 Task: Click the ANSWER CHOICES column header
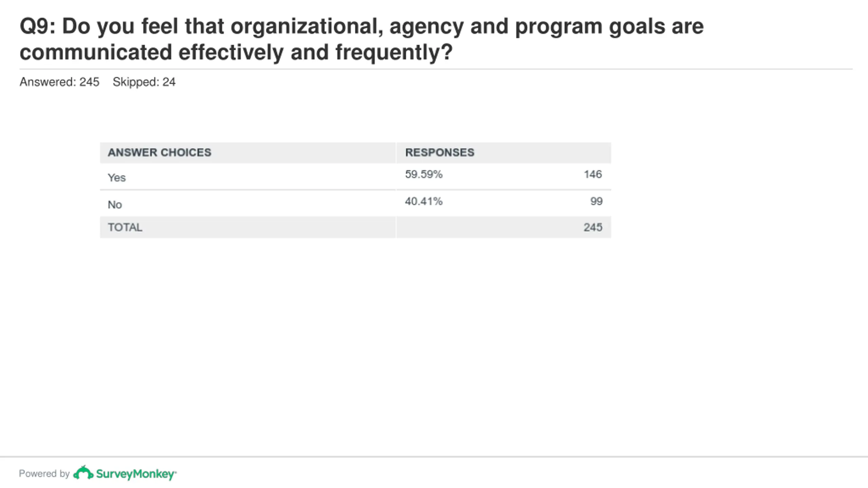pyautogui.click(x=159, y=152)
